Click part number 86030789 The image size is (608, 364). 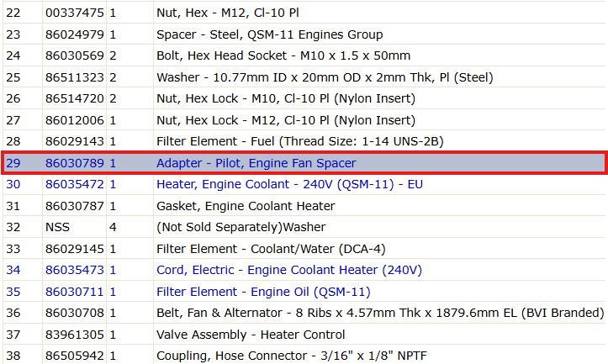click(x=75, y=163)
